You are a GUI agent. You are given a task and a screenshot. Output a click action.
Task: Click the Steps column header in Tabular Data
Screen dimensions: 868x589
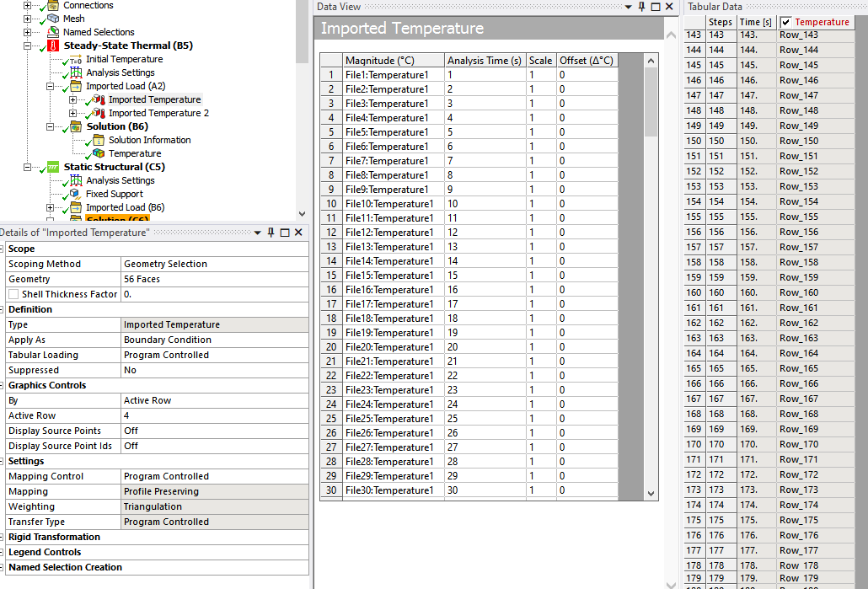point(721,22)
